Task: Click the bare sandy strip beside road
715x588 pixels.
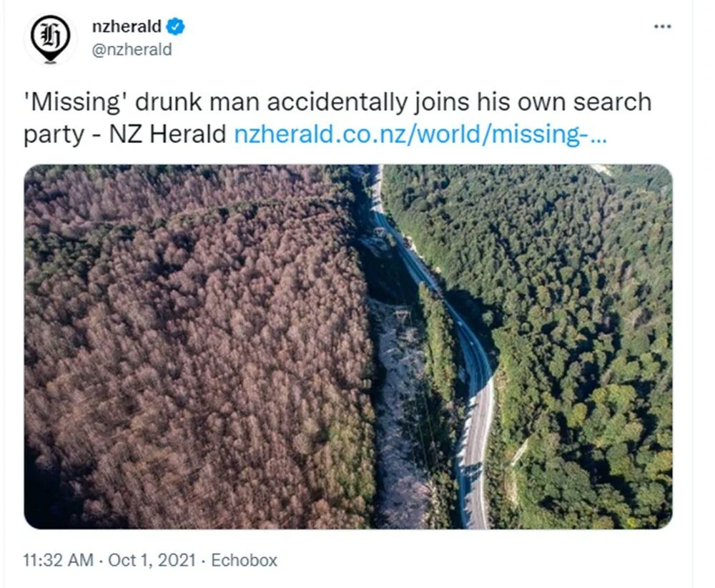Action: (402, 429)
